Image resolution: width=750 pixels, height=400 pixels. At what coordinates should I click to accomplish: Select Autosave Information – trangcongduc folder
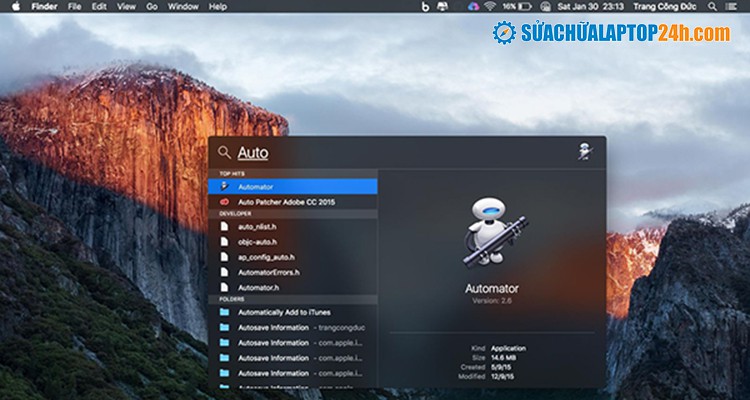293,328
